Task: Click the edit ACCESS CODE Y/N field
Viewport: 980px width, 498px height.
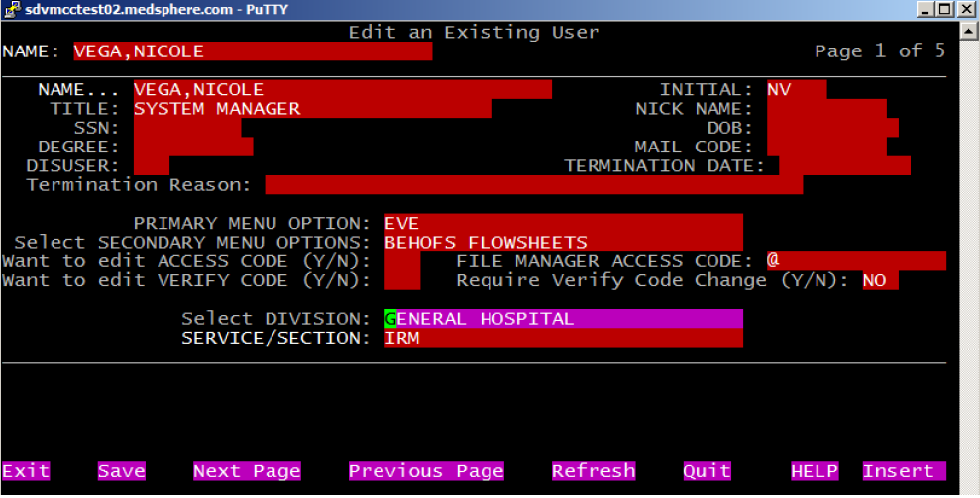Action: [402, 261]
